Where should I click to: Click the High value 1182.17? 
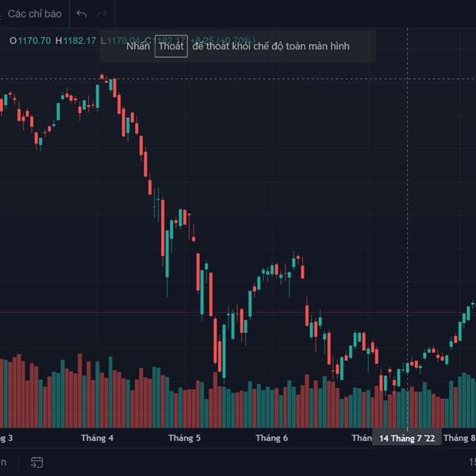(79, 40)
